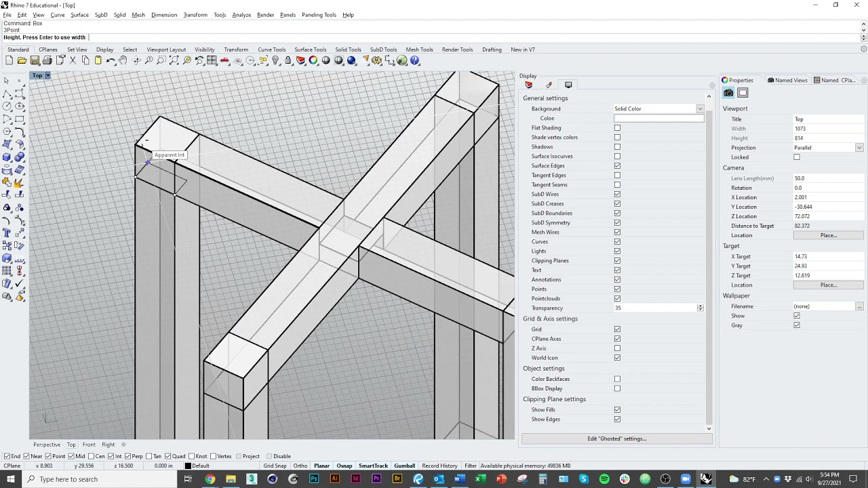Open the Top viewport title dropdown arrow
The height and width of the screenshot is (488, 868).
tap(47, 76)
